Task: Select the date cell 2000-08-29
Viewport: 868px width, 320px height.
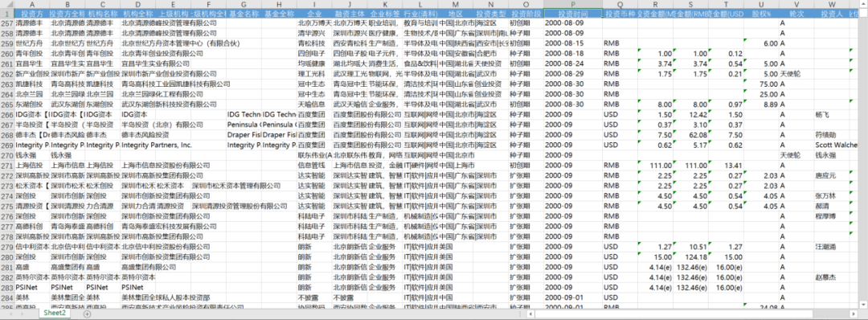Action: [x=572, y=74]
